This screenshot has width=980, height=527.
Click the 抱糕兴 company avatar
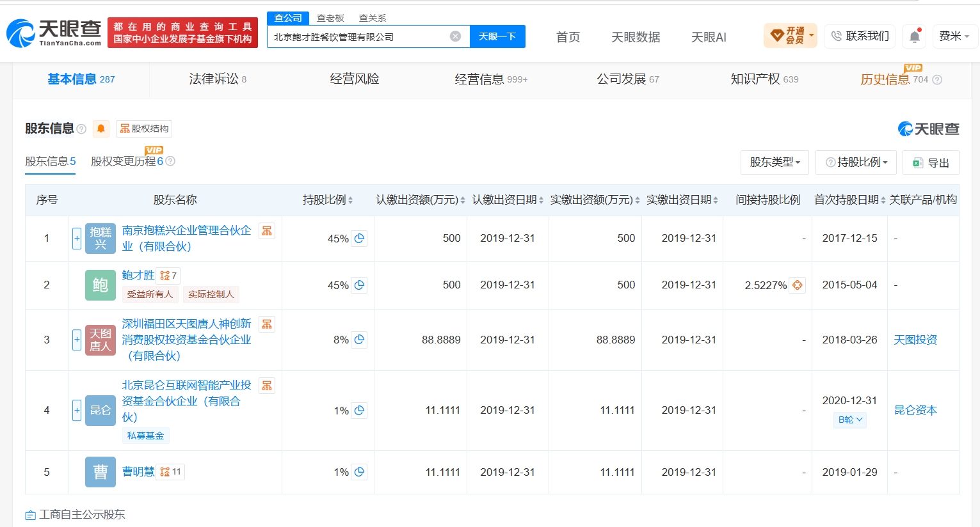(100, 239)
